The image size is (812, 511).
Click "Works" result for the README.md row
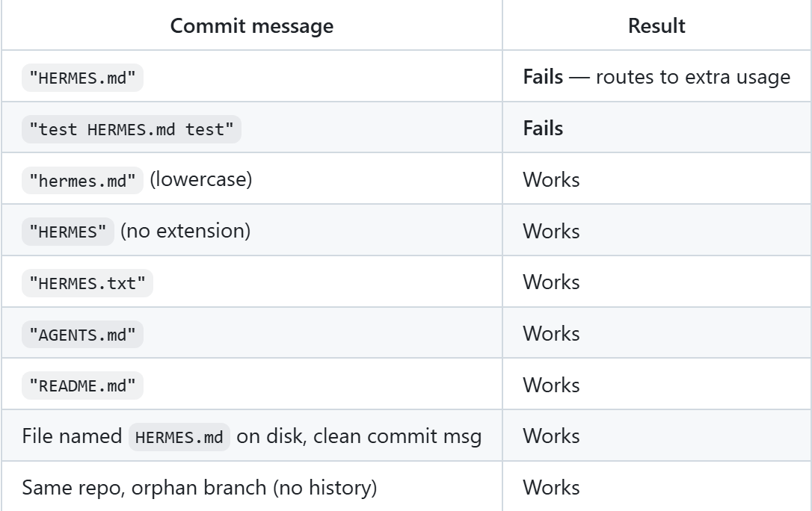click(x=551, y=385)
